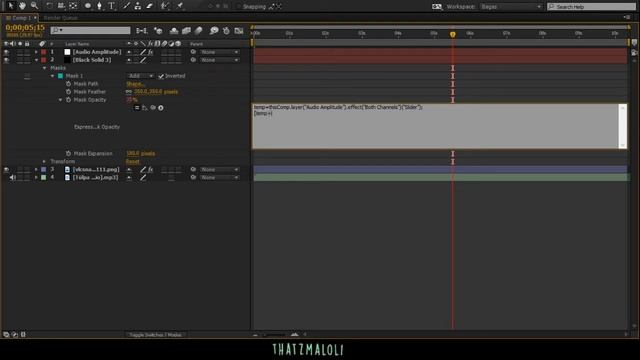Screen dimensions: 640x360
Task: Expand the Transform group
Action: click(x=44, y=162)
